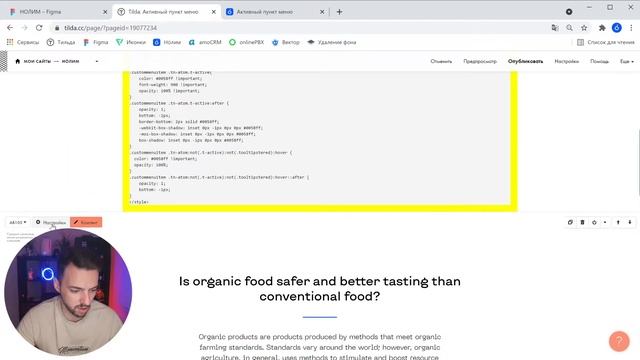Open the НОЛИМ project link
The image size is (640, 360).
tap(70, 61)
